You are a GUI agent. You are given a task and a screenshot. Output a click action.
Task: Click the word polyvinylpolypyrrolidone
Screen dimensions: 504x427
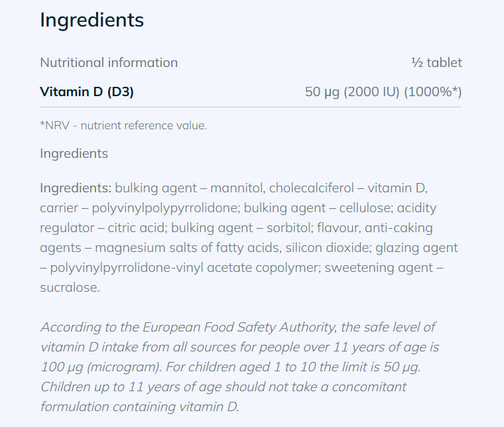[164, 208]
